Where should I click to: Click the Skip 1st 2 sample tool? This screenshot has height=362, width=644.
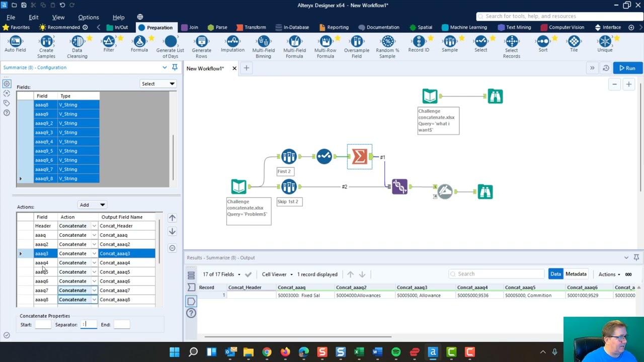pyautogui.click(x=289, y=187)
